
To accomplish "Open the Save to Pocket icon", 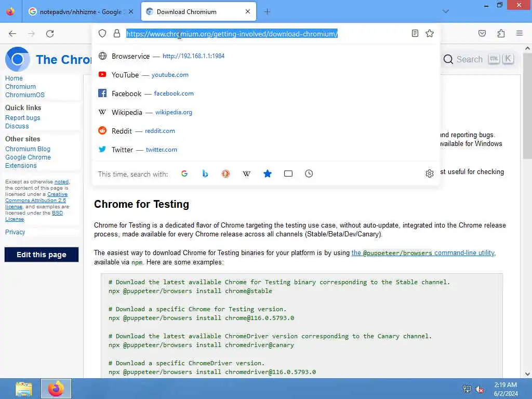I will [482, 33].
